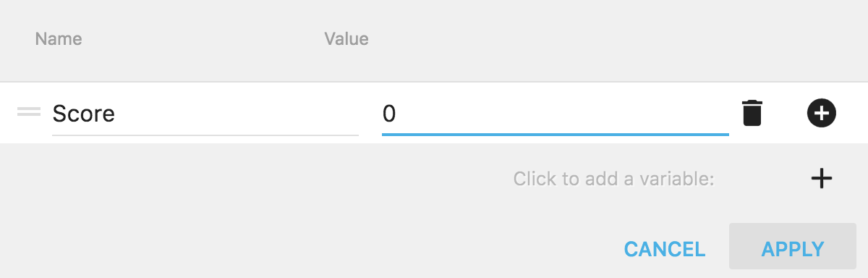Click the value field containing 0
Screen dimensions: 868x278
point(556,114)
